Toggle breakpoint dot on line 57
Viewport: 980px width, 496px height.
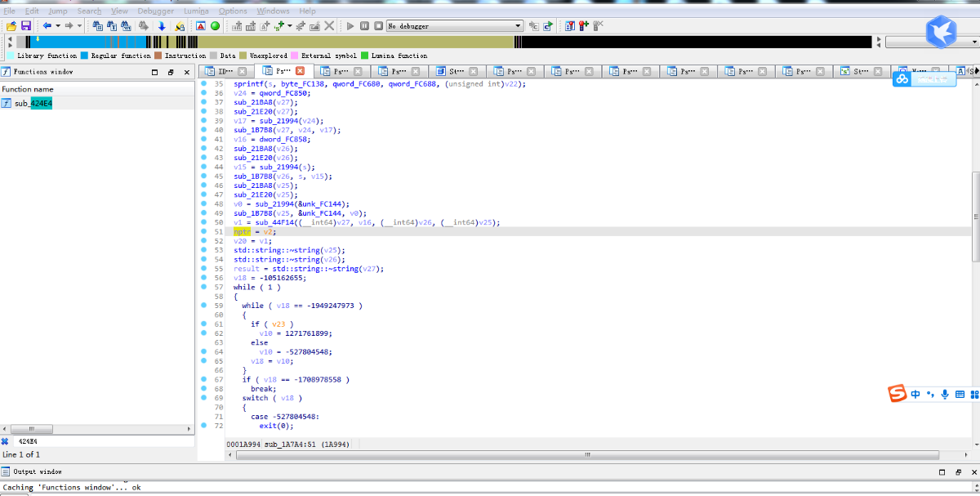pos(204,287)
